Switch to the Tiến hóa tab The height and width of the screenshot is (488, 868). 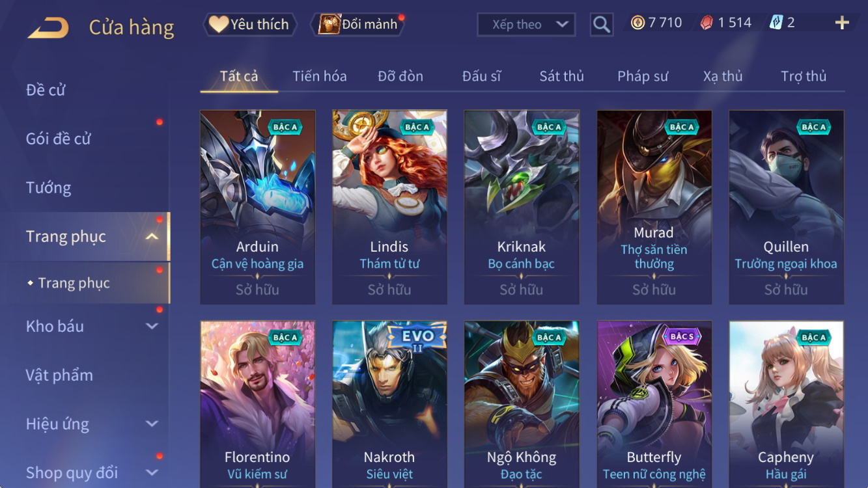pyautogui.click(x=320, y=76)
